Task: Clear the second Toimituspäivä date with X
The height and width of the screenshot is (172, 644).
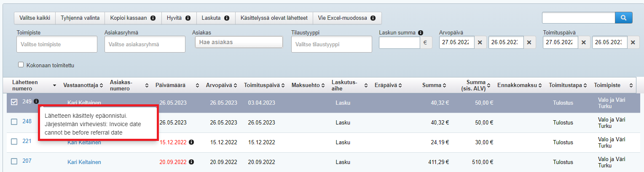Action: (632, 42)
